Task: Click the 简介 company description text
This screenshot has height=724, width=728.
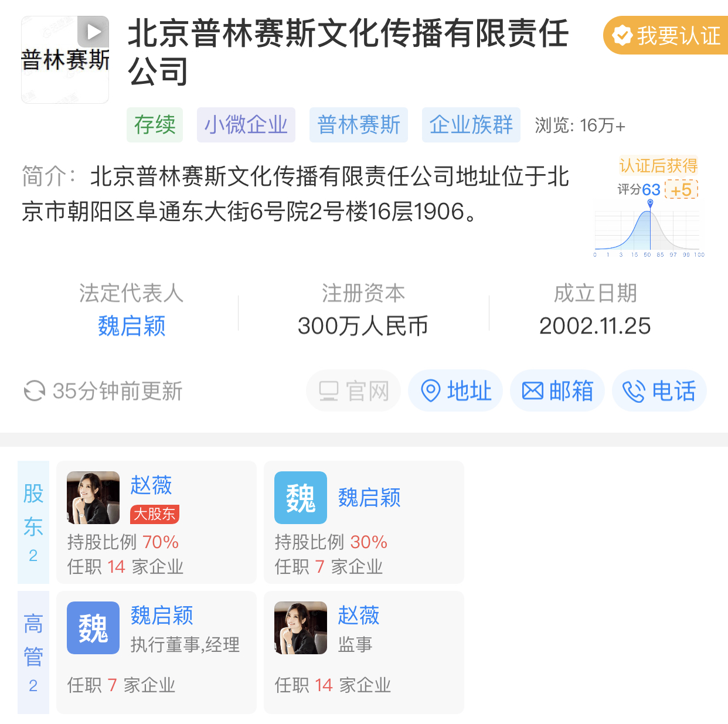Action: pyautogui.click(x=295, y=193)
